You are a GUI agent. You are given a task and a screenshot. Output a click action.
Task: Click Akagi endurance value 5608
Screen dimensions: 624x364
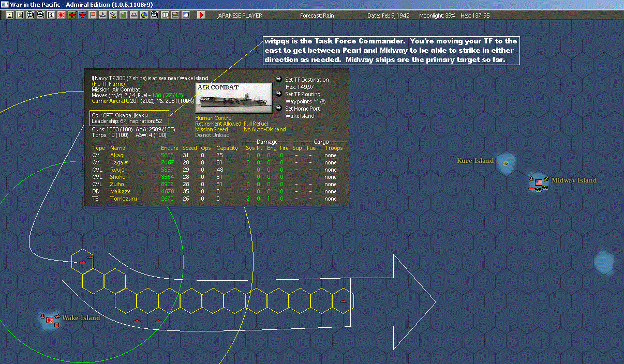(168, 155)
